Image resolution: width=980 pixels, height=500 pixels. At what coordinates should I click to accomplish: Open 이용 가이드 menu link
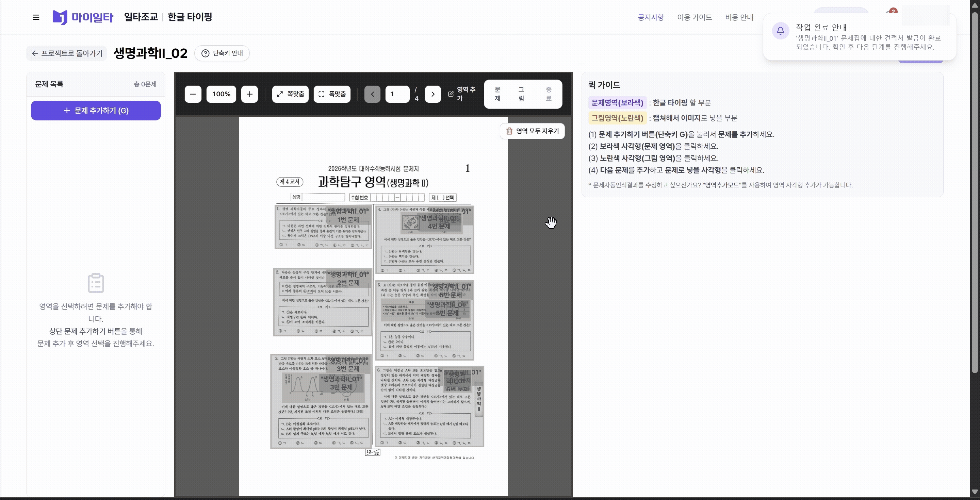click(694, 17)
